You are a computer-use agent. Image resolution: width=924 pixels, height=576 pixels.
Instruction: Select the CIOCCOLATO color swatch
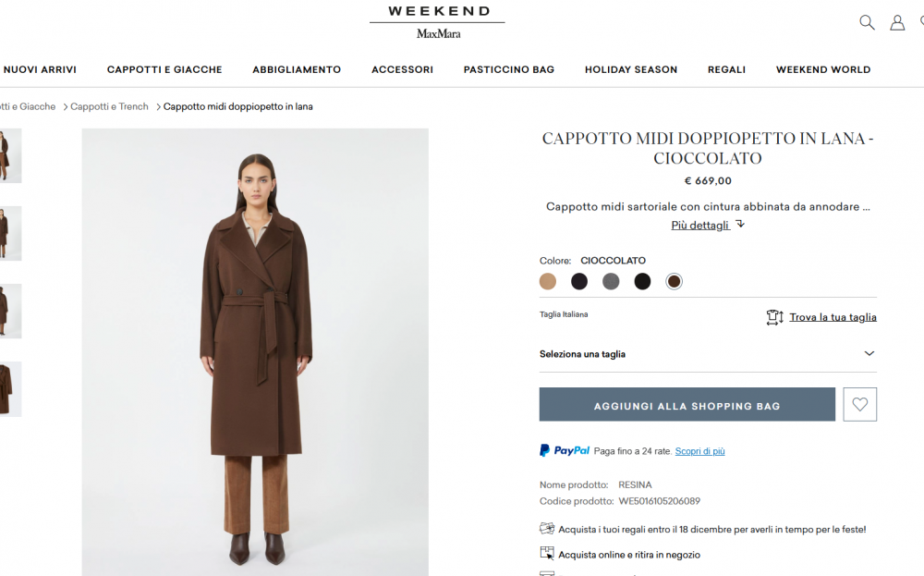[x=674, y=281]
